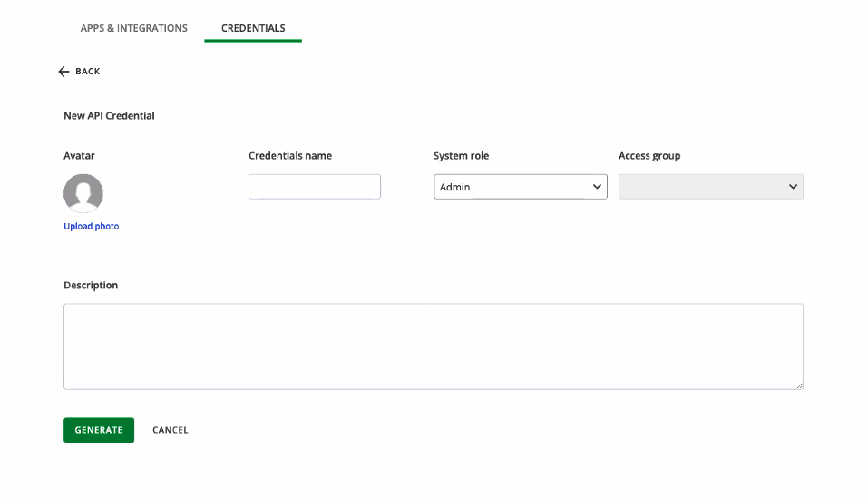868x497 pixels.
Task: Click the New API Credential heading
Action: [109, 116]
